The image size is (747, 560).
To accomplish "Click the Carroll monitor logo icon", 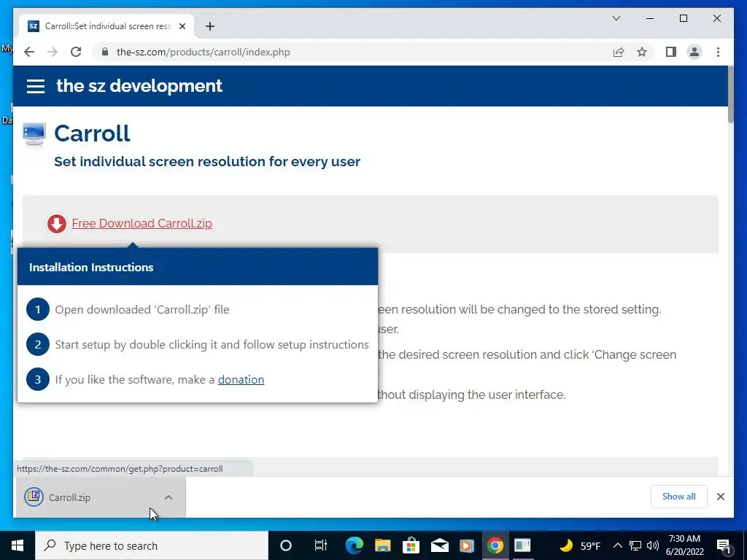I will pyautogui.click(x=34, y=134).
